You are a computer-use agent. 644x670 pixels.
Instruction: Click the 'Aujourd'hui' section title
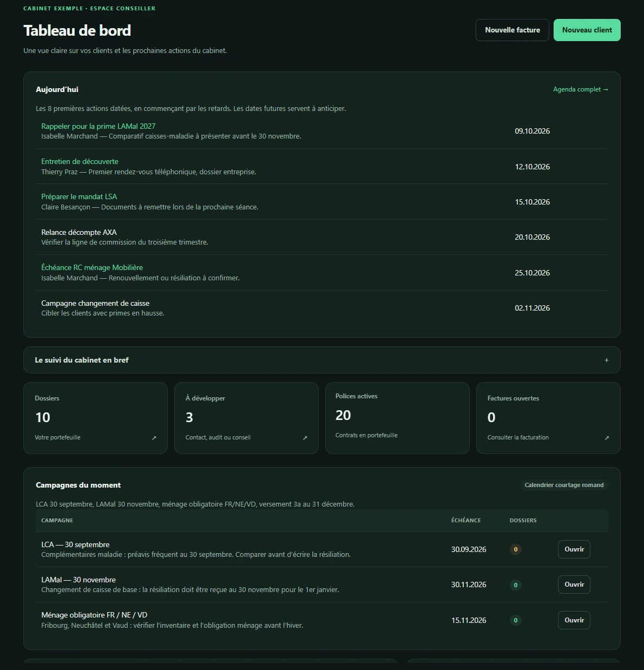coord(57,89)
